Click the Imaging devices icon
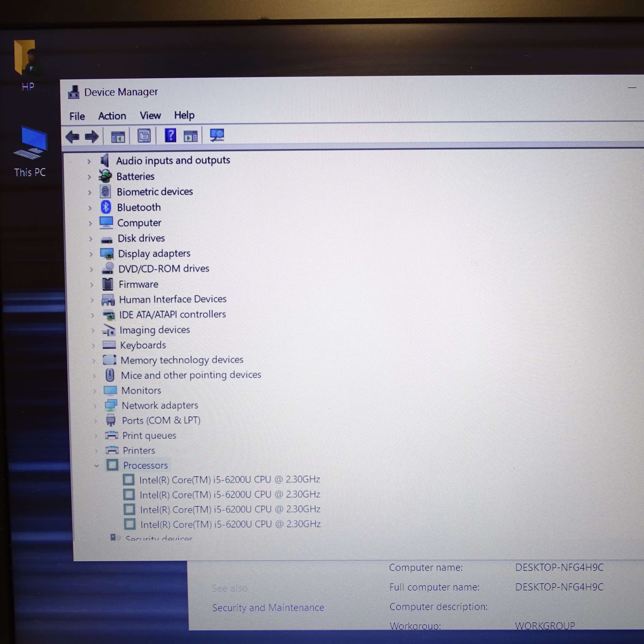 tap(109, 330)
